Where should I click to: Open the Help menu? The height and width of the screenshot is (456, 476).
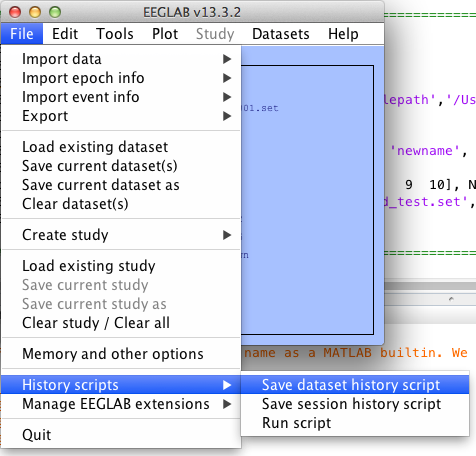point(343,34)
